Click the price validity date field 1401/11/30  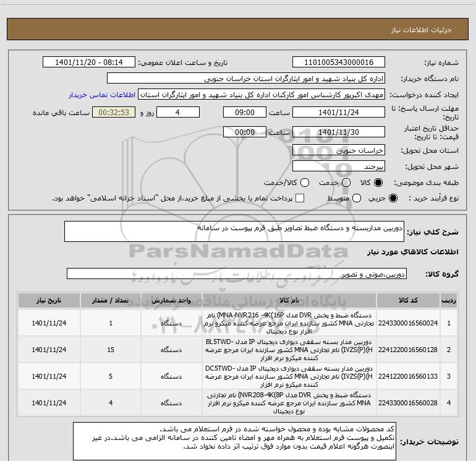click(339, 132)
